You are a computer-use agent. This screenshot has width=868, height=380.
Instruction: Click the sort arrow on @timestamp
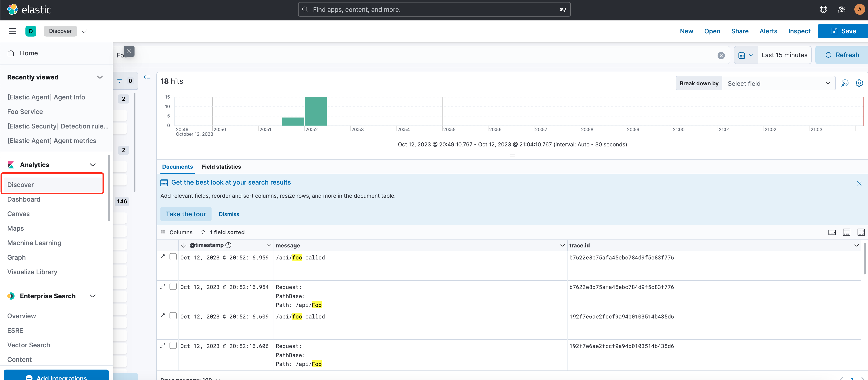184,245
